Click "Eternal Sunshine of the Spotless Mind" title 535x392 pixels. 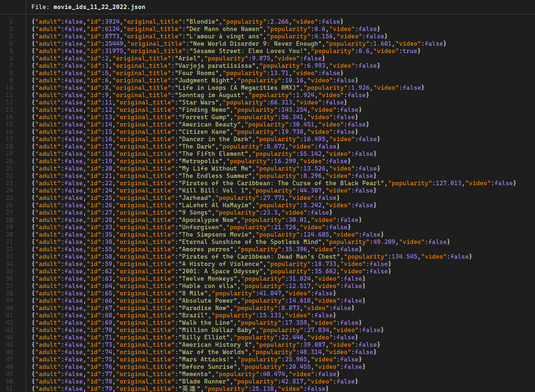(x=250, y=242)
